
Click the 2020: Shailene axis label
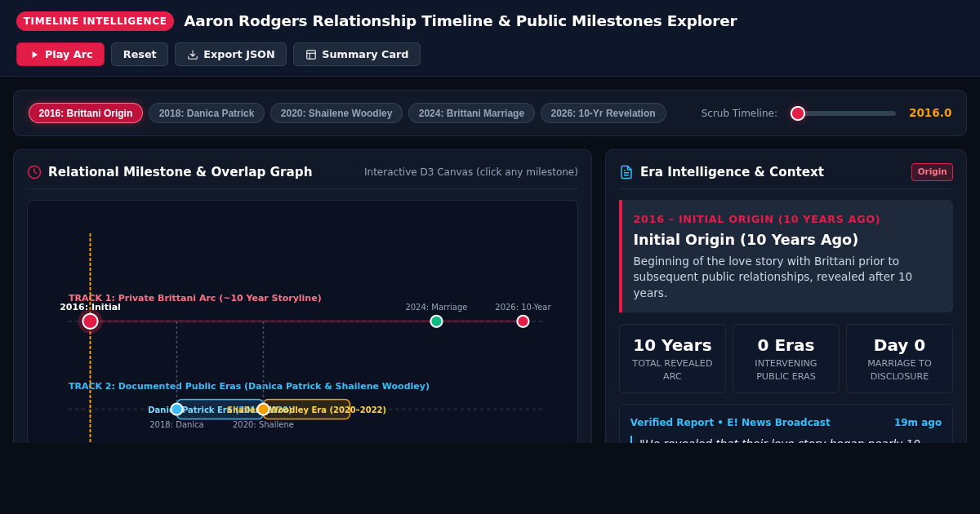(263, 425)
